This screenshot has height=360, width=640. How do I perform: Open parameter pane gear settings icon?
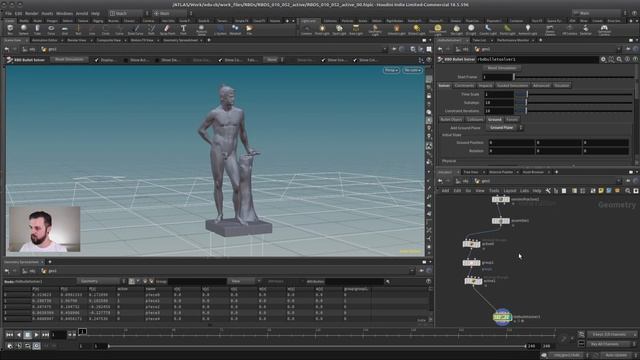coord(603,60)
